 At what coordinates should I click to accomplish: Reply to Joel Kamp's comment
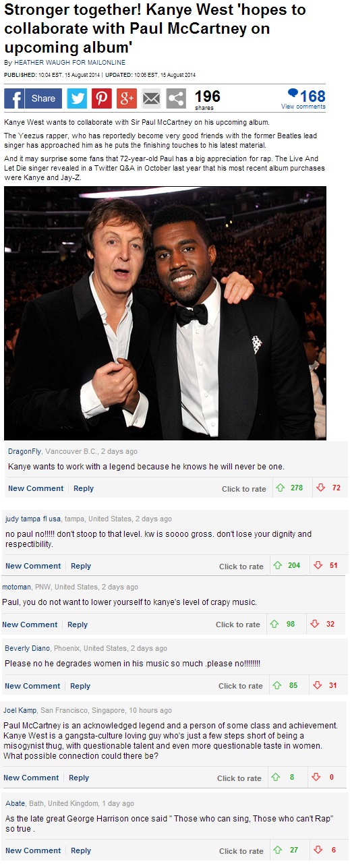(x=79, y=778)
